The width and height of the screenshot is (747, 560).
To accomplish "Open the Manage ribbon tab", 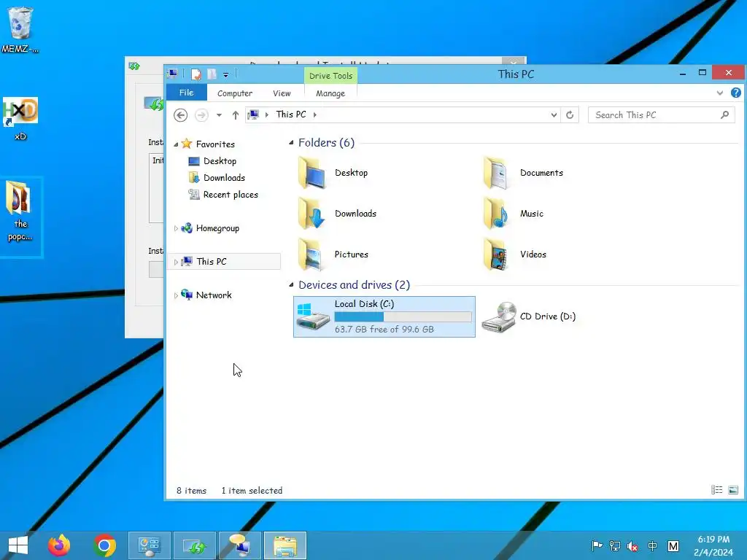I will tap(330, 93).
